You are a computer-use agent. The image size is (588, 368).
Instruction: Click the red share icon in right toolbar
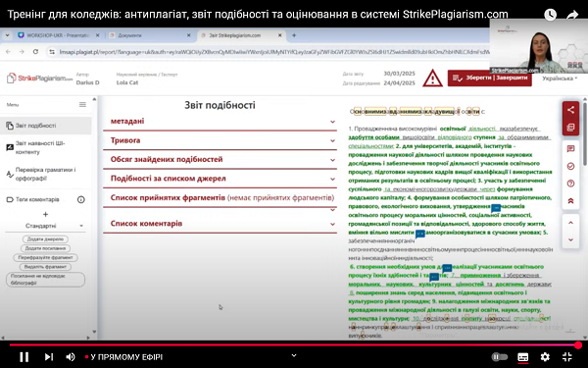570,110
